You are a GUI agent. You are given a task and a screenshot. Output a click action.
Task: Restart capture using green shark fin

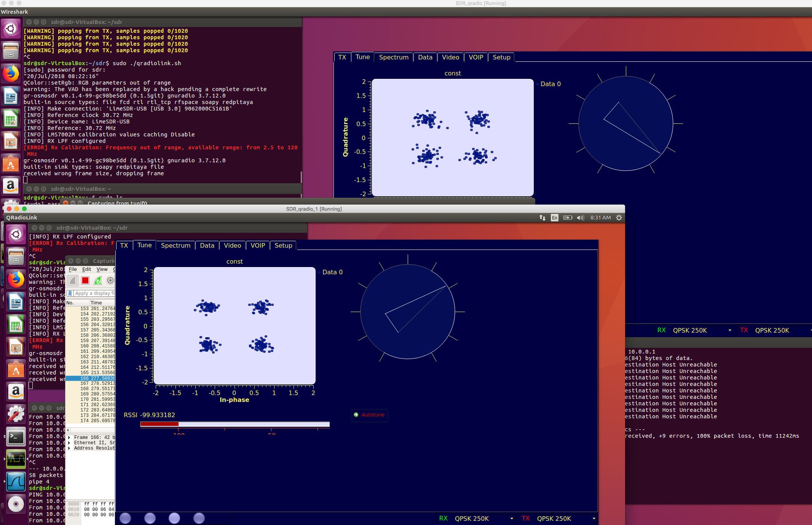tap(98, 281)
